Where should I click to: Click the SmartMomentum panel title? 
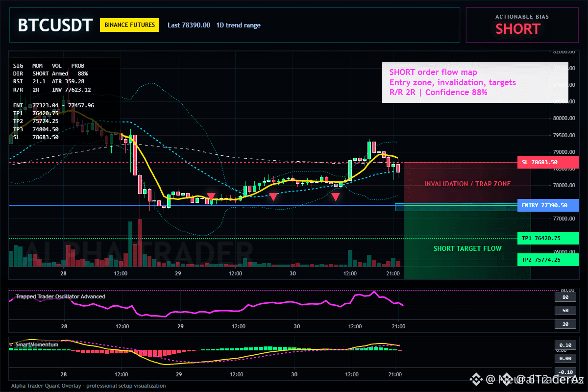[x=37, y=344]
